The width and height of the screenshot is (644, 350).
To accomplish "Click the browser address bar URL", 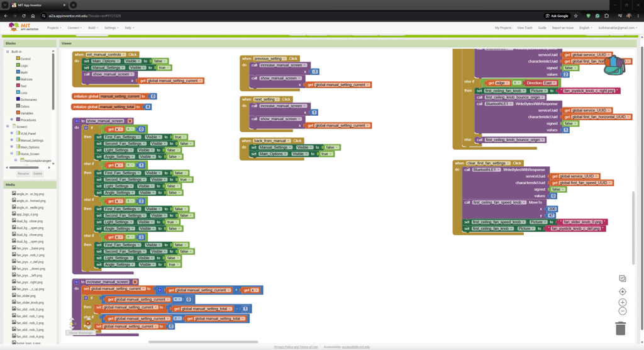I will tap(85, 16).
